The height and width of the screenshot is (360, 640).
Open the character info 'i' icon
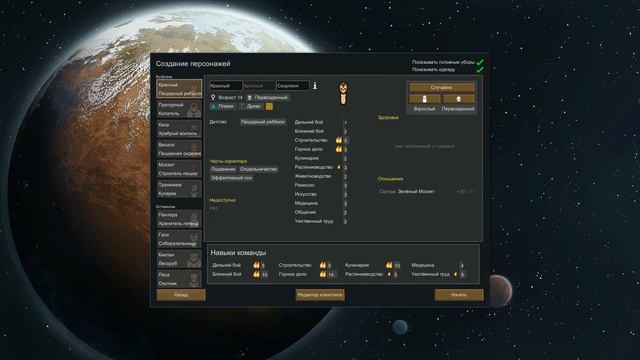[x=315, y=86]
